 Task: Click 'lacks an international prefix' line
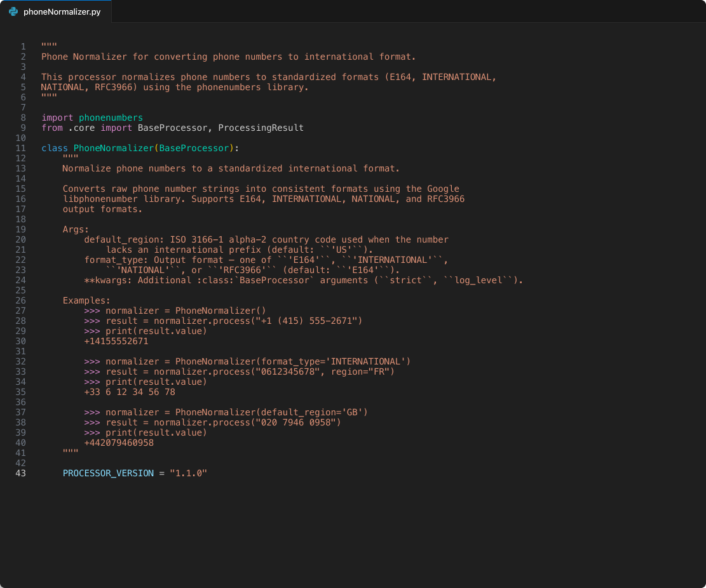coord(240,250)
